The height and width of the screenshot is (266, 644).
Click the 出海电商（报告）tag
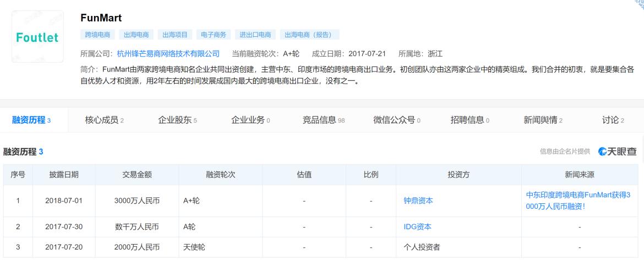pyautogui.click(x=310, y=35)
